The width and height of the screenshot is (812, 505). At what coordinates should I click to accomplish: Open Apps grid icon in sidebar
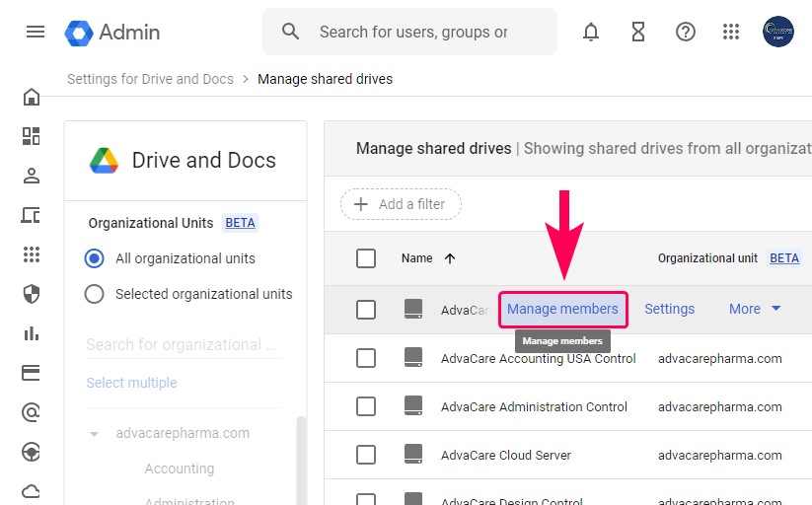coord(31,254)
